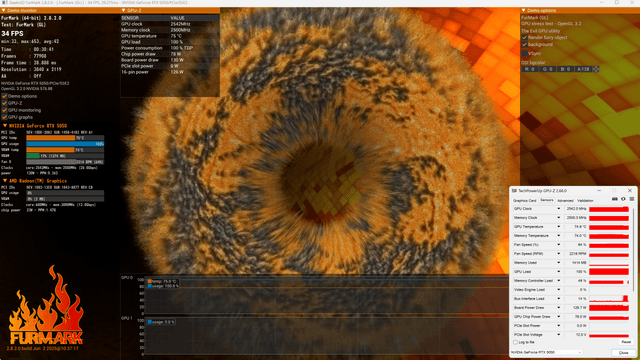The image size is (640, 360).
Task: Toggle the GPU graphs checkbox
Action: coord(4,117)
